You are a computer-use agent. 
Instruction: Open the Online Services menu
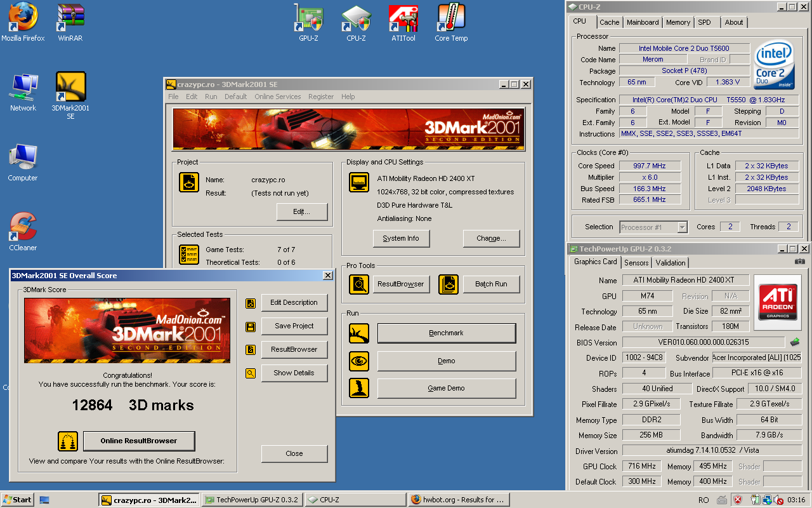tap(278, 97)
